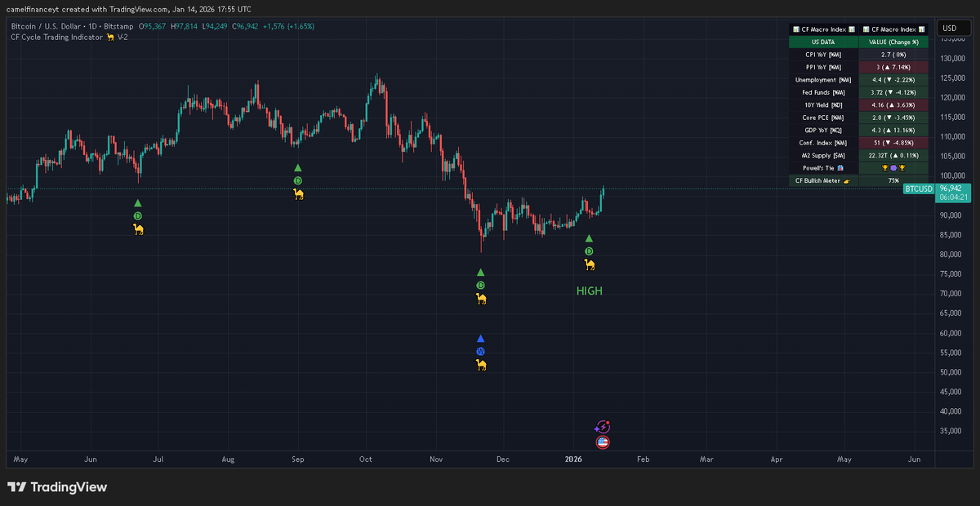Click the camel emoji in the indicator title

pyautogui.click(x=110, y=37)
